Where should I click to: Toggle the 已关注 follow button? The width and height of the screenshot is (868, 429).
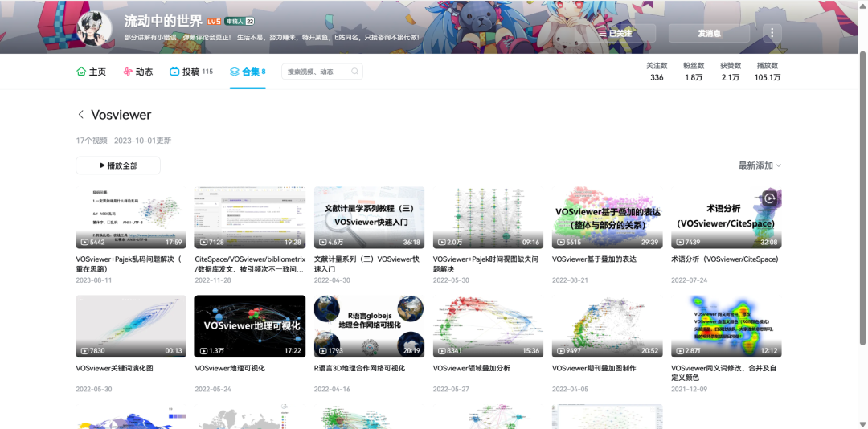619,33
